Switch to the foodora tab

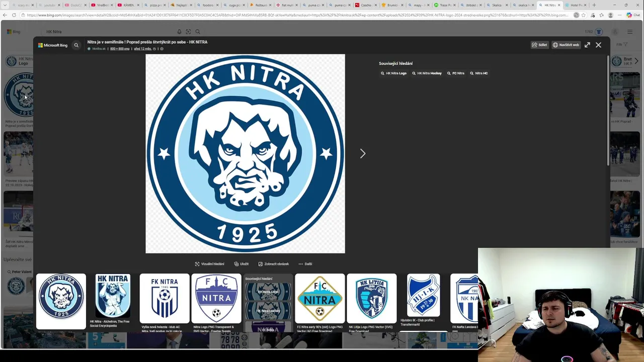[207, 5]
